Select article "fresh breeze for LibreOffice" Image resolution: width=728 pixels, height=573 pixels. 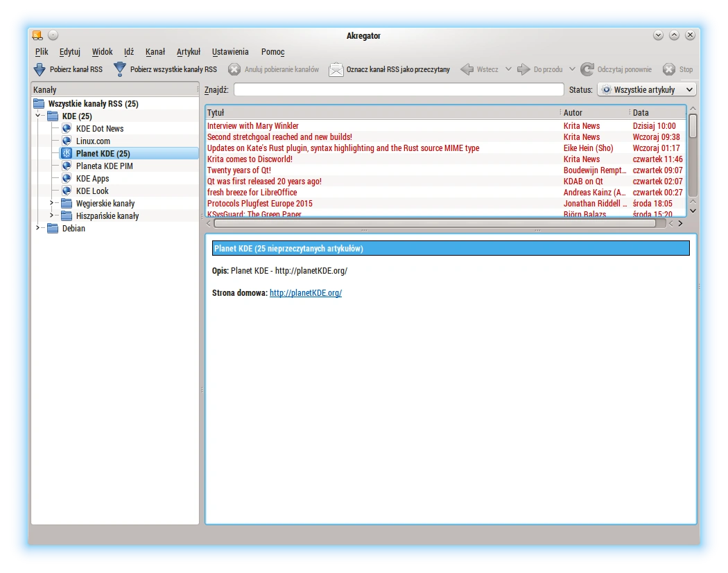[252, 193]
